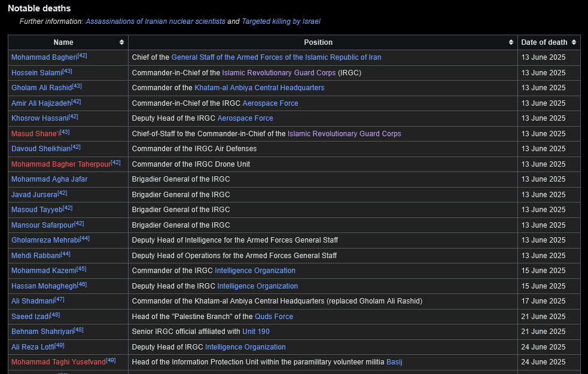
Task: Open Hossein Salami article link
Action: click(36, 73)
